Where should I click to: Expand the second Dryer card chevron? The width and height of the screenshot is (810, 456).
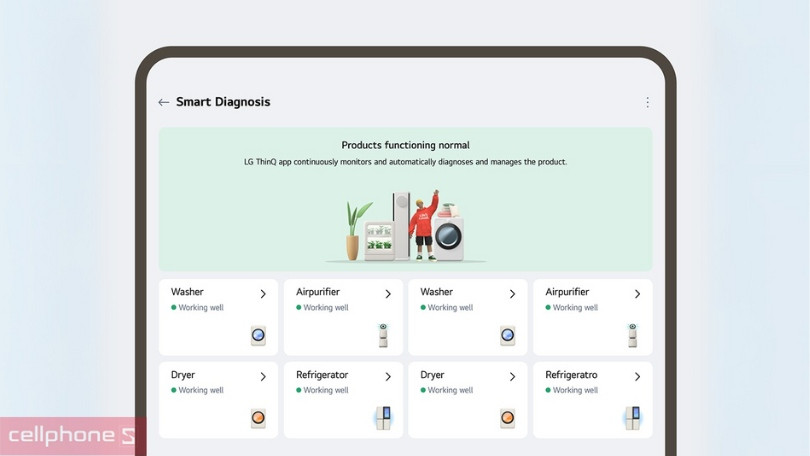512,377
